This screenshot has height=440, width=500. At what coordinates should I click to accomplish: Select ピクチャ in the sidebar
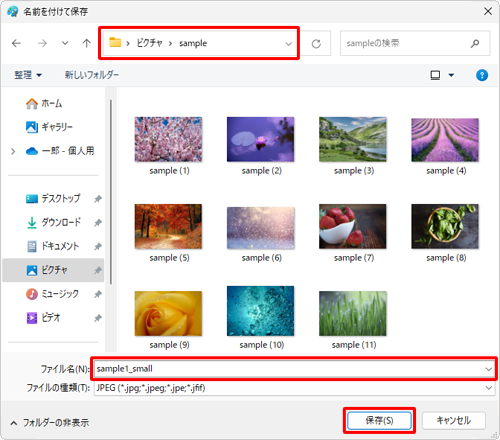pos(53,270)
